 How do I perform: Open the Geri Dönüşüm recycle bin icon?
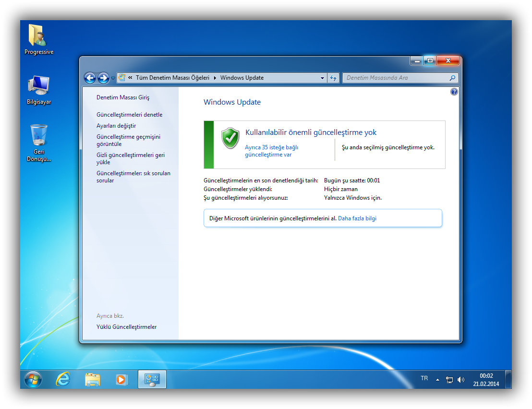(39, 143)
